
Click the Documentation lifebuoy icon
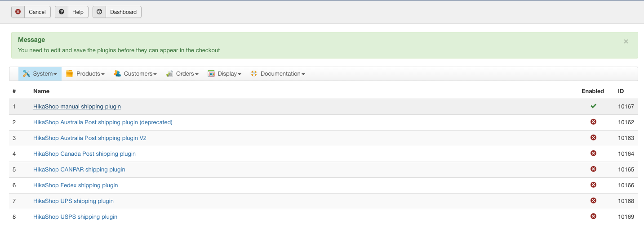pos(254,74)
